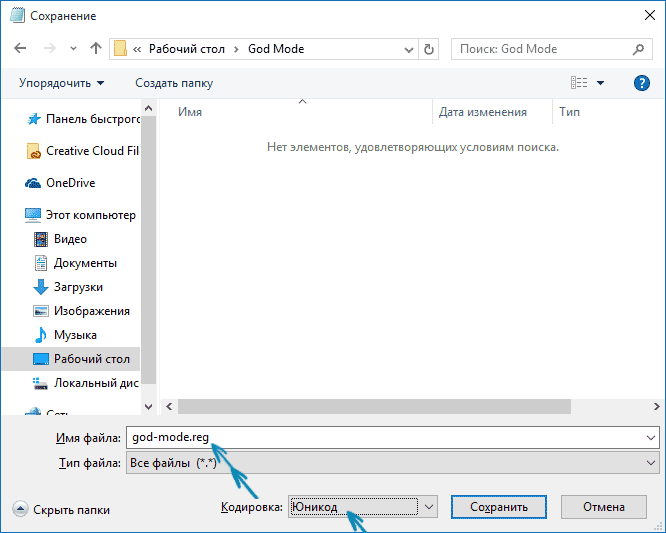Click the Creative Cloud folder icon
666x533 pixels.
click(x=33, y=151)
